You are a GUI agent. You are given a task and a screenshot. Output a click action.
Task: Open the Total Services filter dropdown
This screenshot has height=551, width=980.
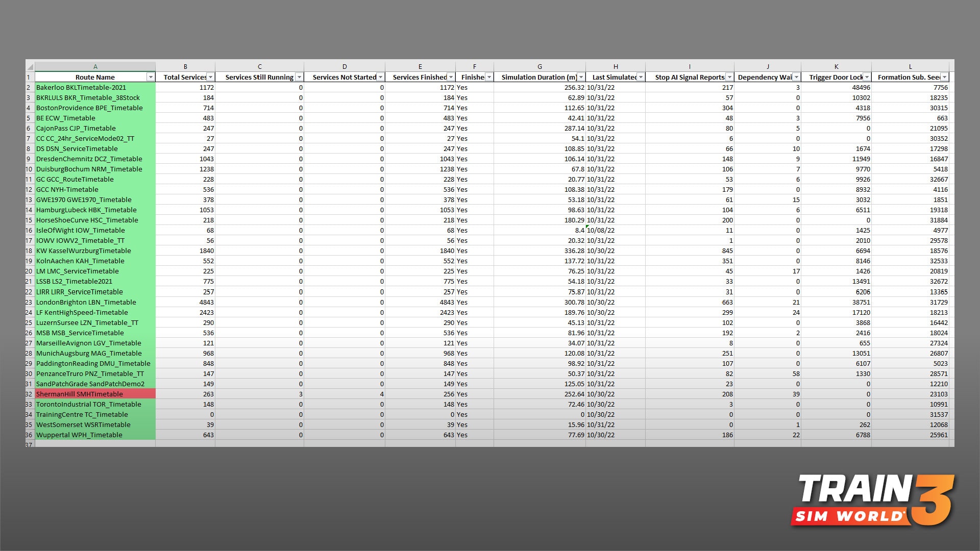click(211, 77)
